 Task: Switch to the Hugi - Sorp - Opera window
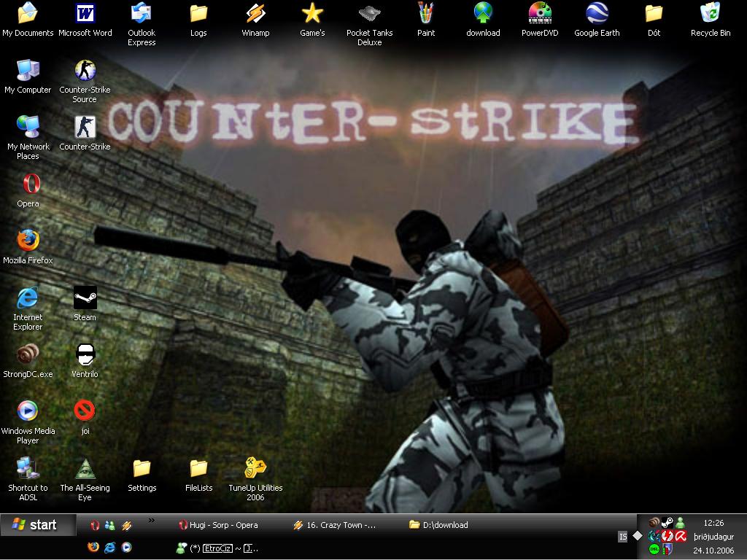219,525
